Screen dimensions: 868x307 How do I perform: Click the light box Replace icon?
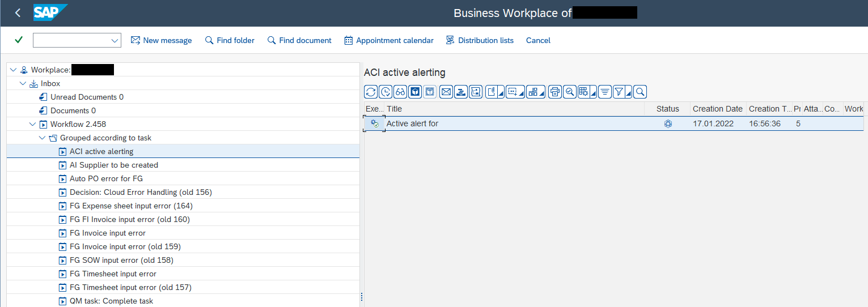point(430,92)
